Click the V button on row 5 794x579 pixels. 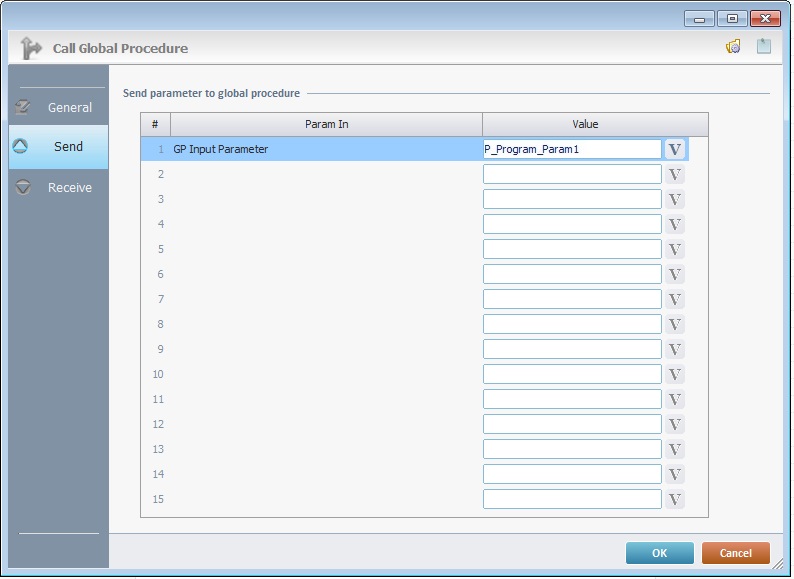click(675, 249)
